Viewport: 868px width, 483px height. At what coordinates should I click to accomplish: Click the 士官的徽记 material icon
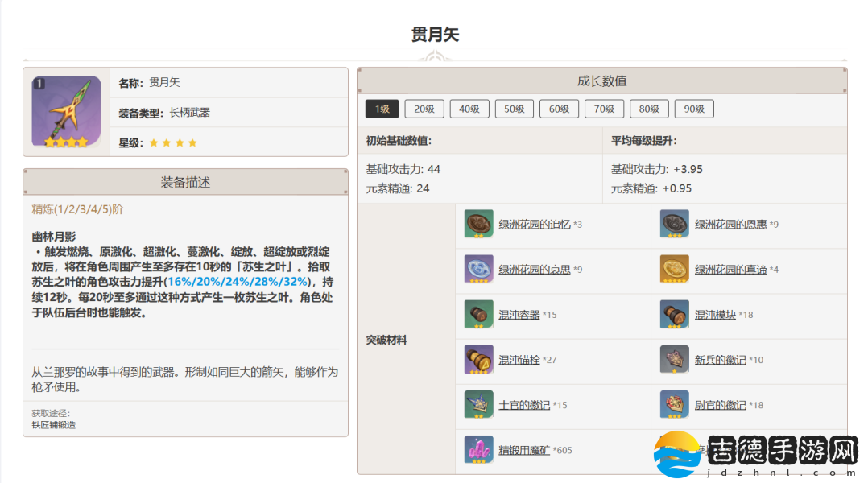479,404
